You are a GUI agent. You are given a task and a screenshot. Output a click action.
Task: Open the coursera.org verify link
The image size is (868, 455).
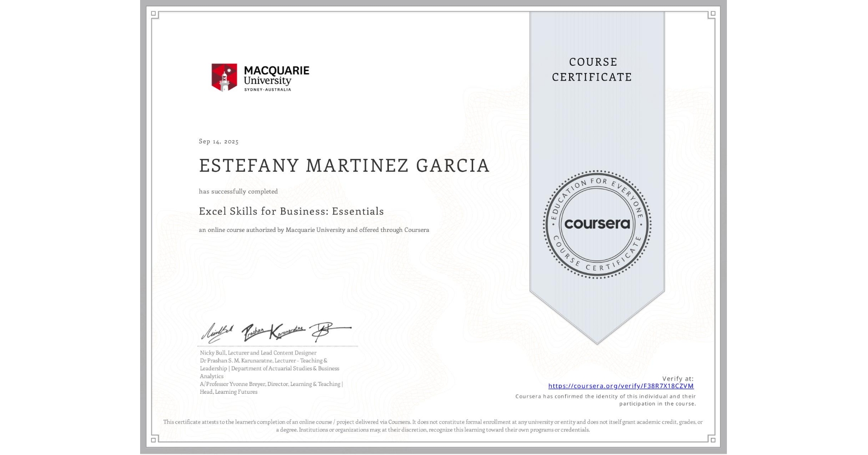pos(621,386)
